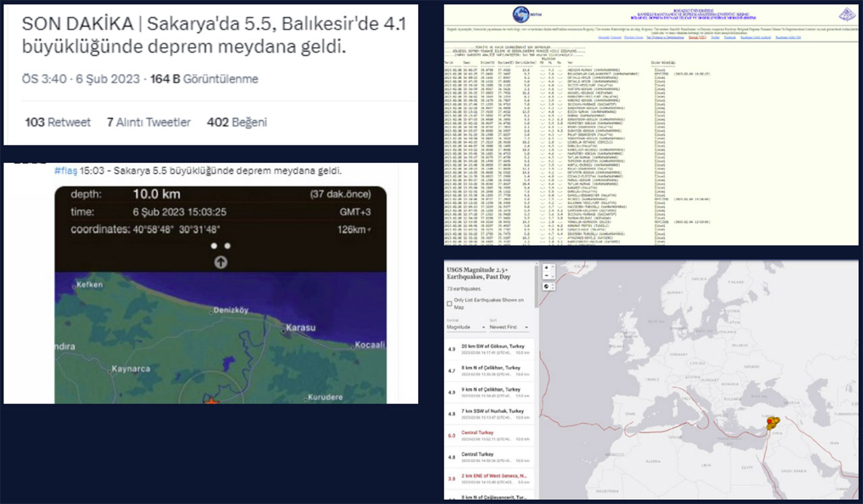The height and width of the screenshot is (504, 863).
Task: Open the 7 km SSW of Nurhak entry
Action: (490, 414)
